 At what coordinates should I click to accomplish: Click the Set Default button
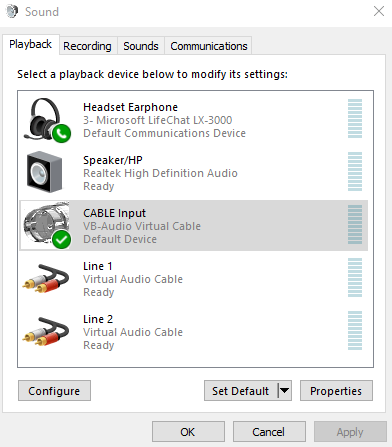click(x=241, y=391)
